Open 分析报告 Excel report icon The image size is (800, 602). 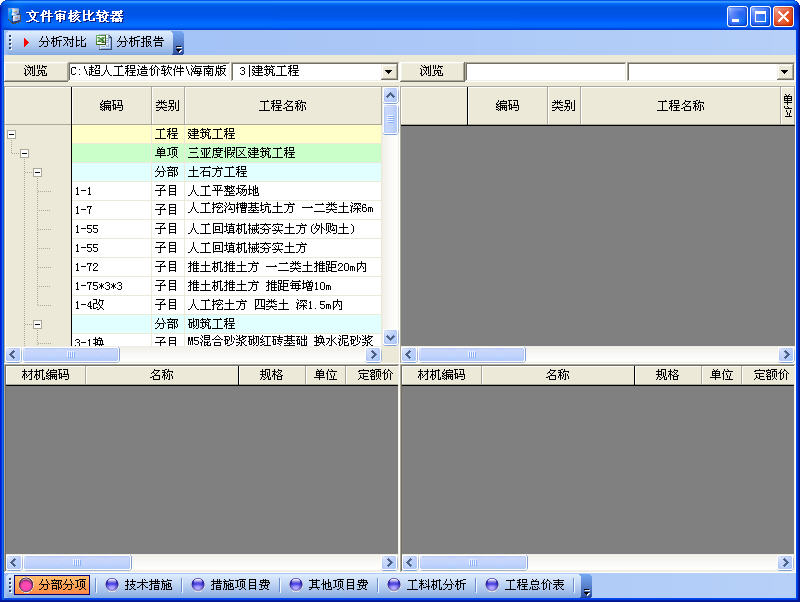point(104,42)
